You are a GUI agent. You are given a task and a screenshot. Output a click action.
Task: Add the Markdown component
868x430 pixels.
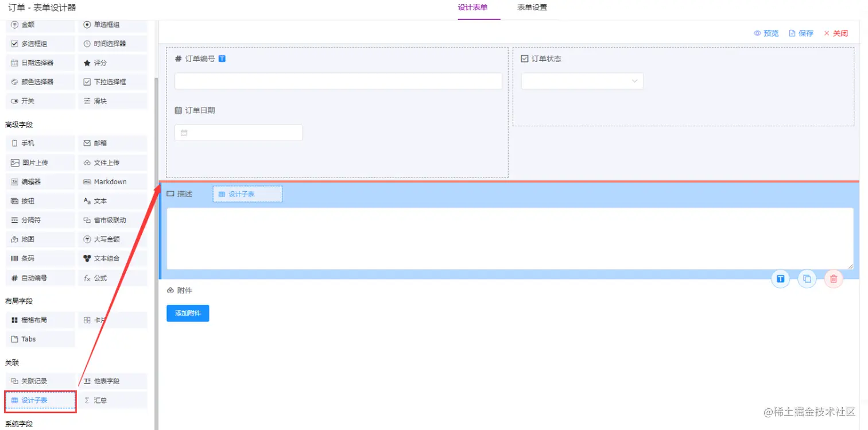click(x=113, y=182)
